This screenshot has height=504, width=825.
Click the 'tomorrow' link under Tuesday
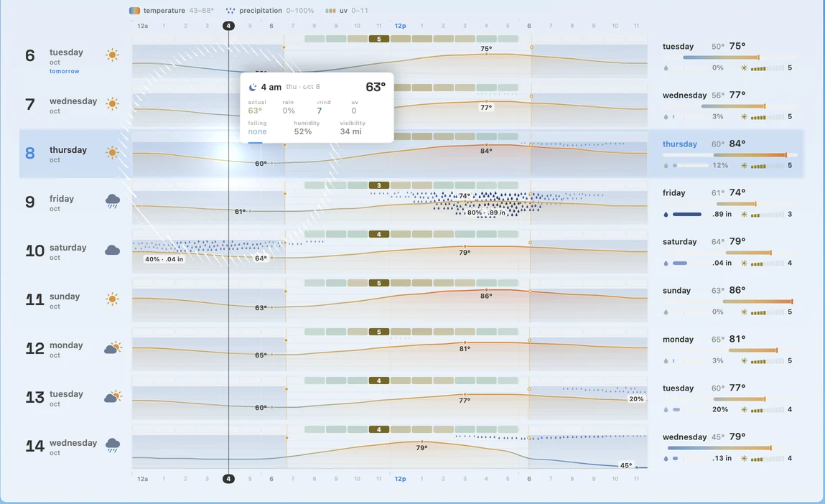click(x=64, y=71)
